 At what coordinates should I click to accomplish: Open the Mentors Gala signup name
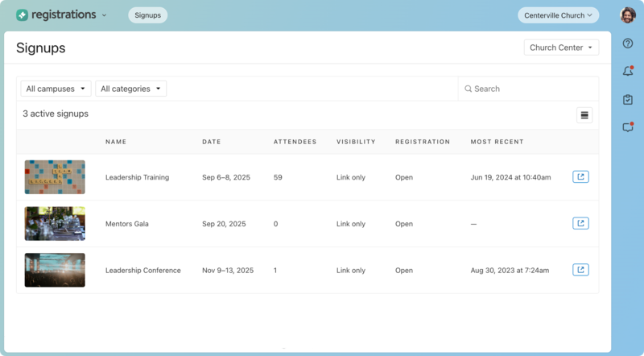[x=127, y=224]
